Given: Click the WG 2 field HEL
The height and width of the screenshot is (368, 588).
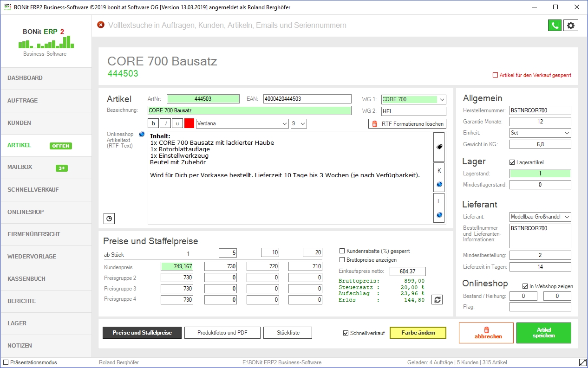Looking at the screenshot, I should point(413,111).
